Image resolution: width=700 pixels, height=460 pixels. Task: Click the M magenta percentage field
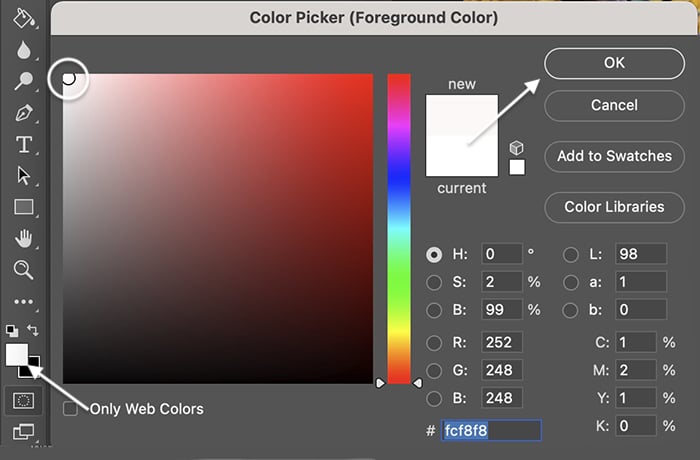click(x=636, y=370)
